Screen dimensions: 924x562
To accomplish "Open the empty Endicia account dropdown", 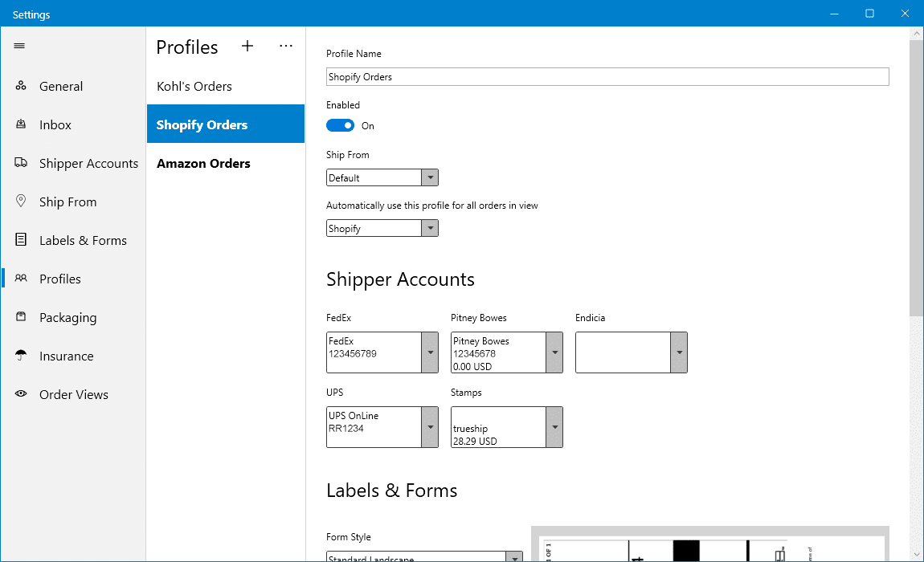I will [x=631, y=352].
